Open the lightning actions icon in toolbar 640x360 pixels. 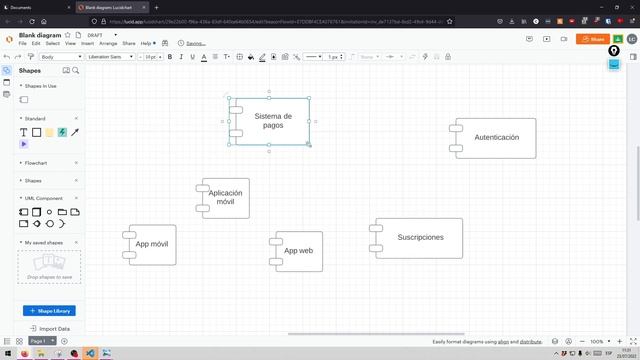[x=425, y=57]
